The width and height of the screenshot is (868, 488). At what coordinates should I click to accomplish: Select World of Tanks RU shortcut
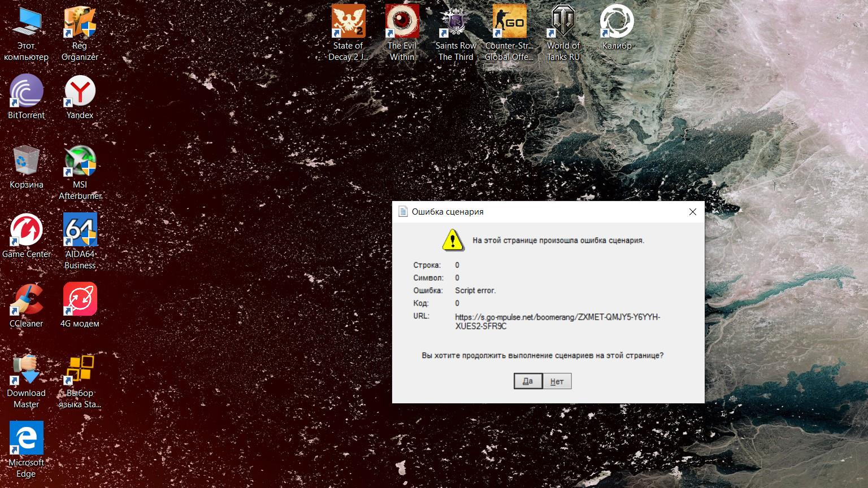(x=563, y=34)
